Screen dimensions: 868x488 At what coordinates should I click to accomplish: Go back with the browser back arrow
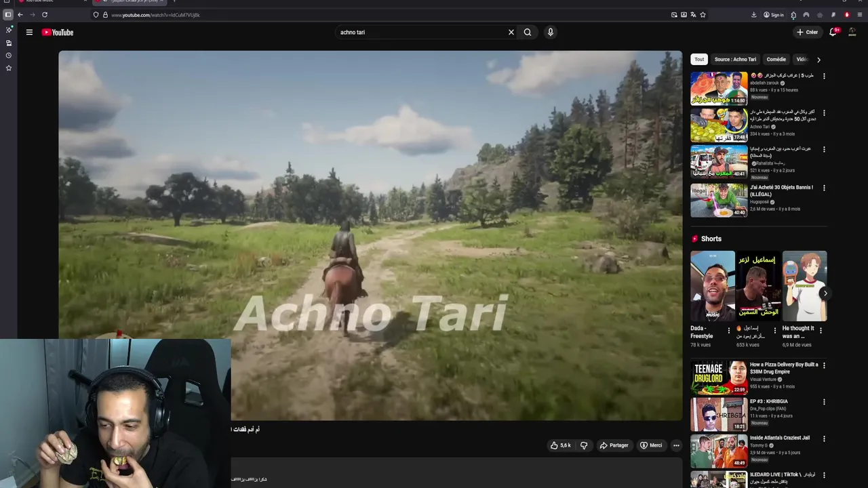[x=20, y=15]
